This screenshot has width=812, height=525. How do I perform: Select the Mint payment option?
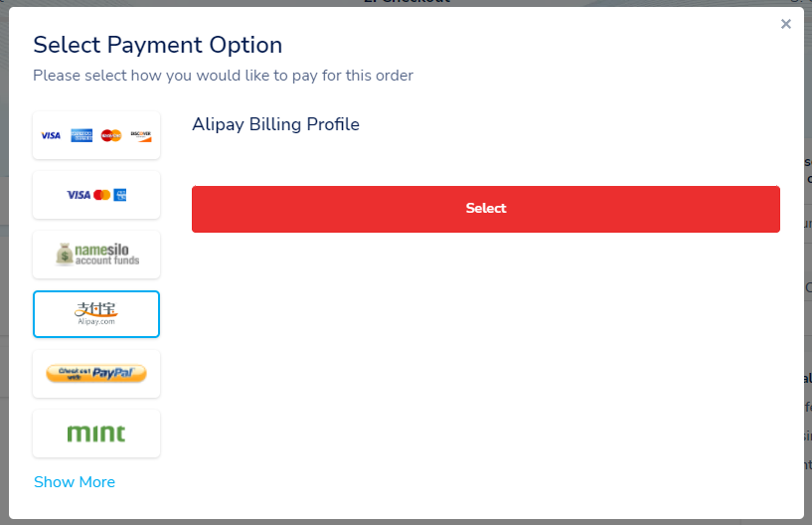[96, 434]
